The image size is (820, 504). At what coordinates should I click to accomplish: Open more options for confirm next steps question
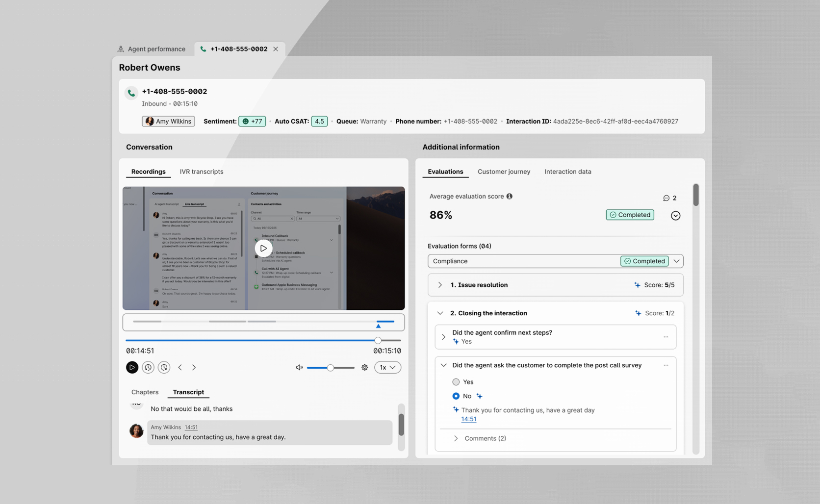[666, 337]
